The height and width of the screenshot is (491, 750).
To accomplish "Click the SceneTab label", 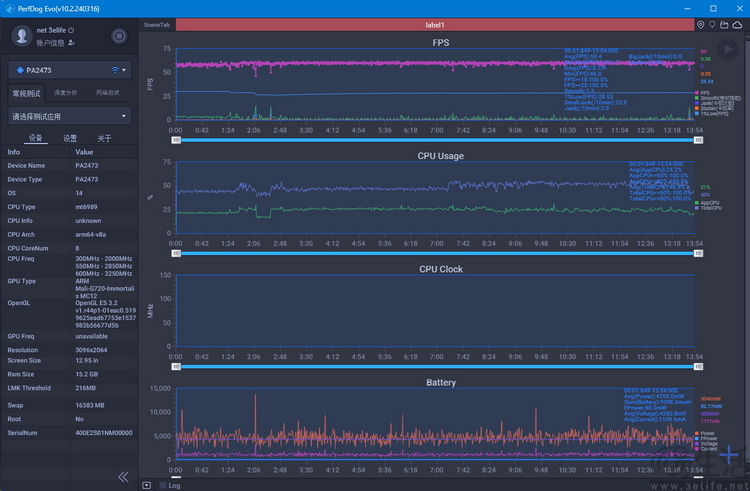I will click(156, 25).
